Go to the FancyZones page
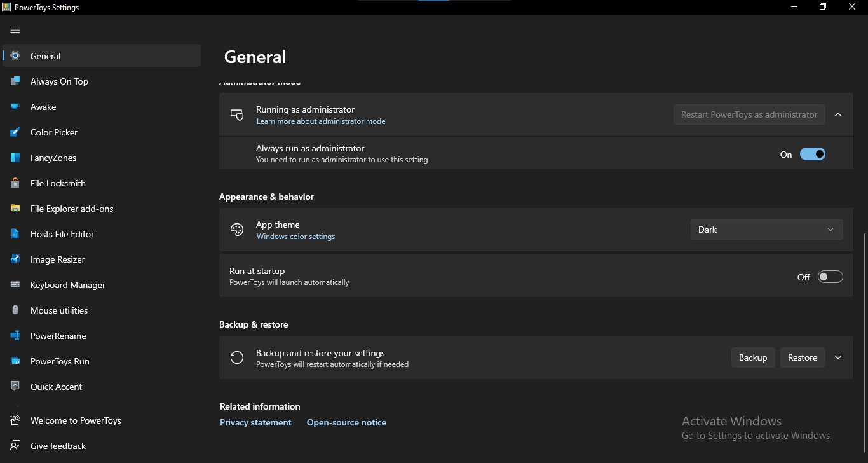 pyautogui.click(x=102, y=158)
